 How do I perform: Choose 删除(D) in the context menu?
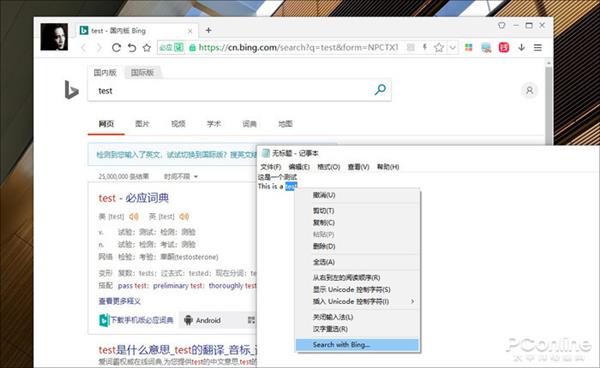pyautogui.click(x=357, y=246)
